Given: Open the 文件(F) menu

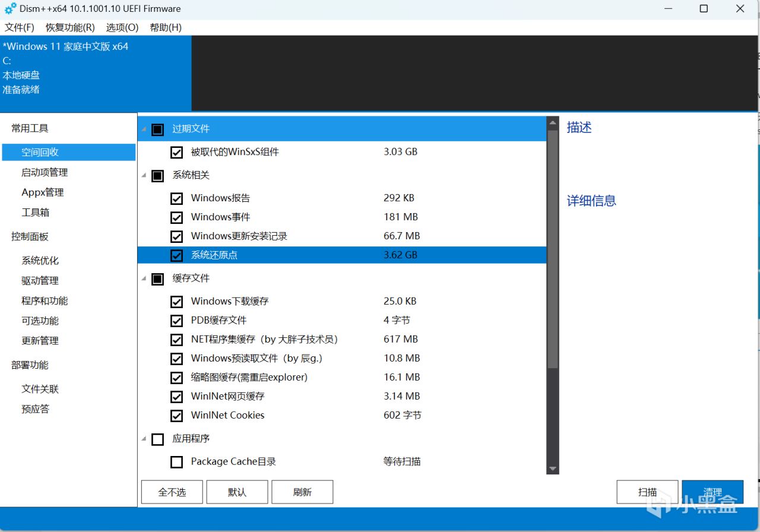Looking at the screenshot, I should pos(20,27).
